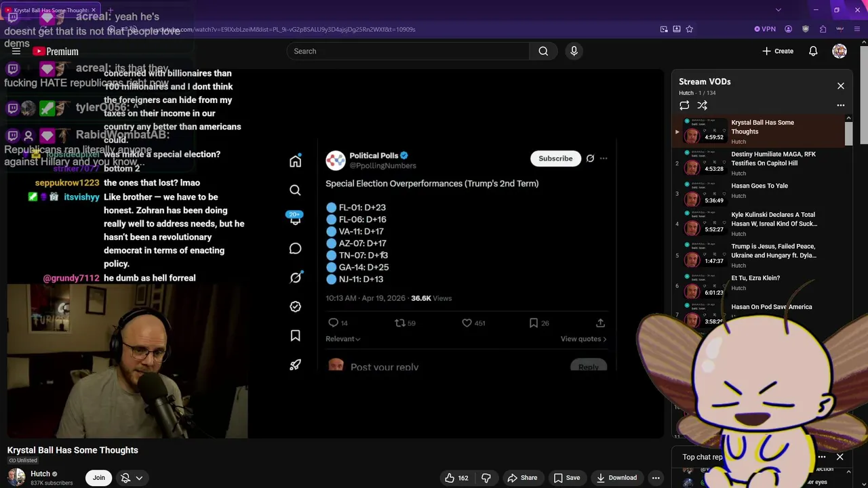The height and width of the screenshot is (488, 868).
Task: Save the video to a playlist
Action: pos(567,478)
